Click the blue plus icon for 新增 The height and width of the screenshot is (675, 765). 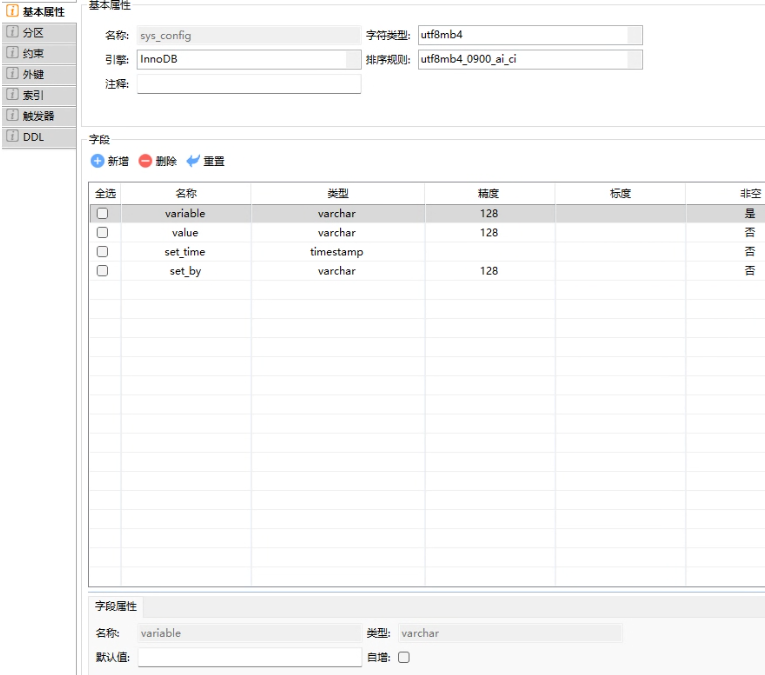[97, 161]
